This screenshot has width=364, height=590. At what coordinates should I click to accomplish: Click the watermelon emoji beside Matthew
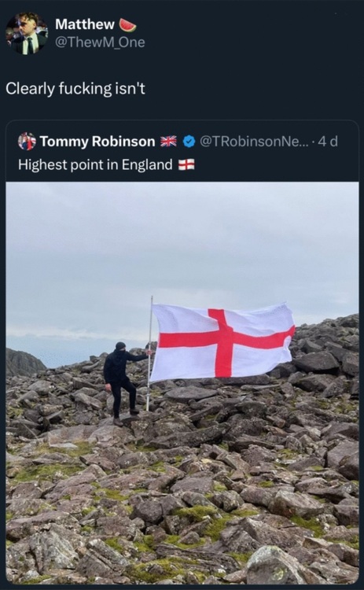128,25
